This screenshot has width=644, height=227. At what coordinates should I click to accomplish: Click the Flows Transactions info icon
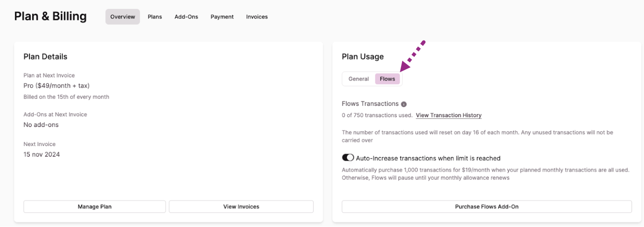(403, 104)
